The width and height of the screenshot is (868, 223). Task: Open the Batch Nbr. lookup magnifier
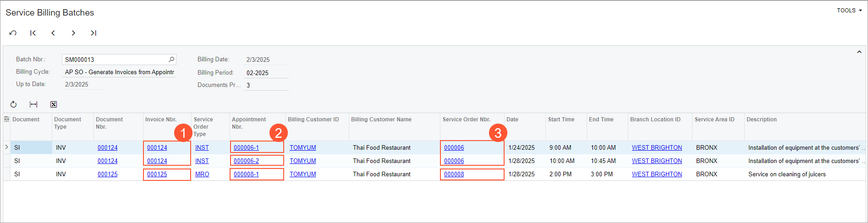coord(171,60)
